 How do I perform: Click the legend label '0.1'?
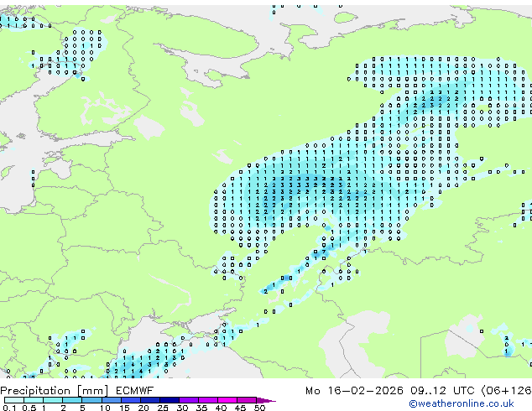(x=9, y=408)
